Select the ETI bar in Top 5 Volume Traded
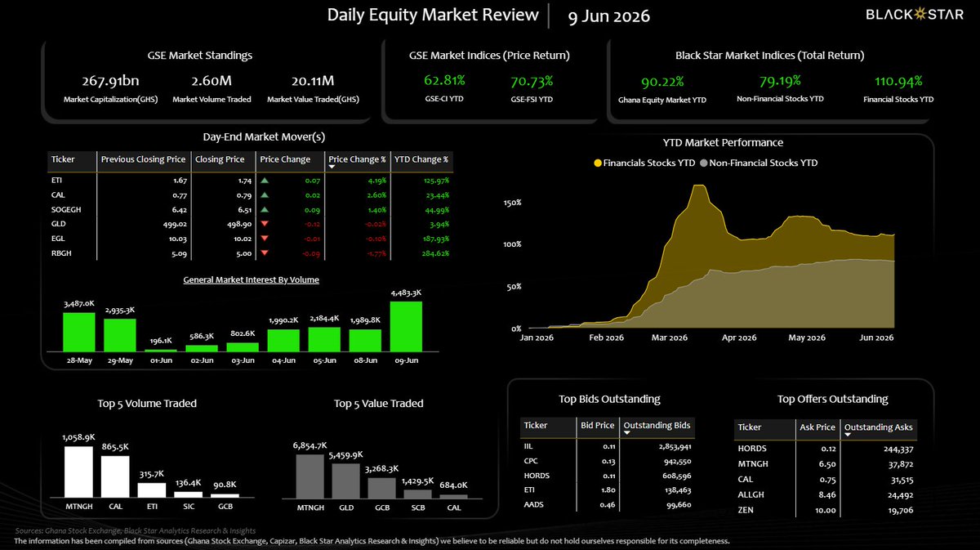Screen dimensions: 980x550 point(152,490)
